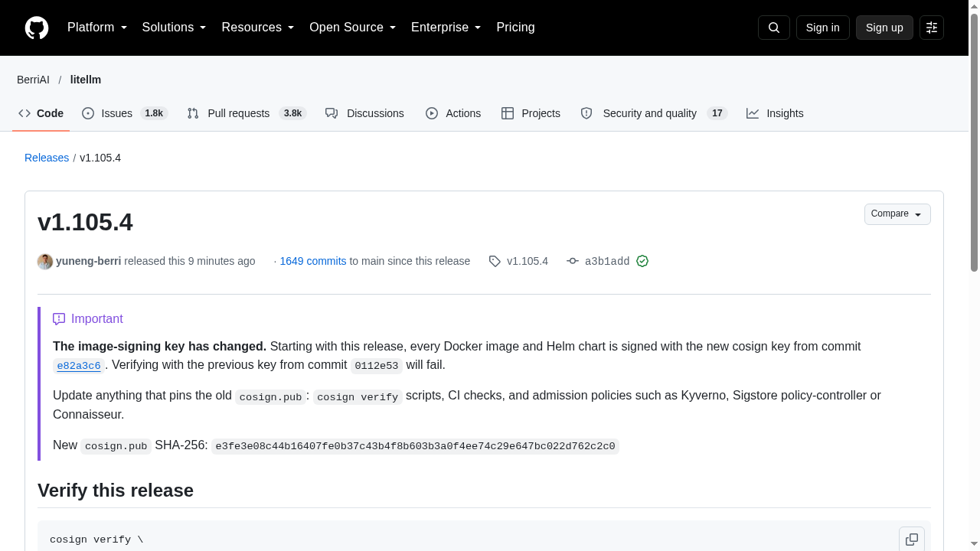Click the green verified commit checkmark

click(x=642, y=261)
